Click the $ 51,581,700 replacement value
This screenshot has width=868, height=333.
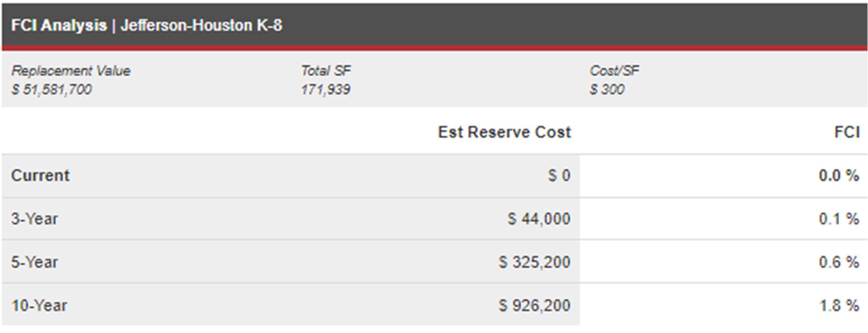[51, 90]
